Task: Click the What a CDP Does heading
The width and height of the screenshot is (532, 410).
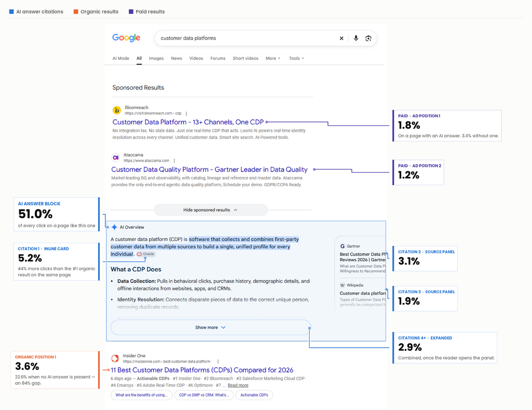Action: pyautogui.click(x=136, y=270)
